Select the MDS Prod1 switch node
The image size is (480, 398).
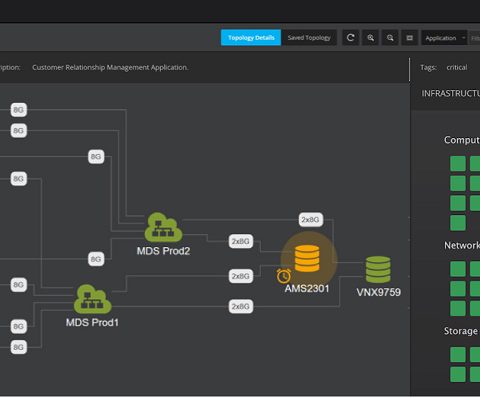[92, 299]
